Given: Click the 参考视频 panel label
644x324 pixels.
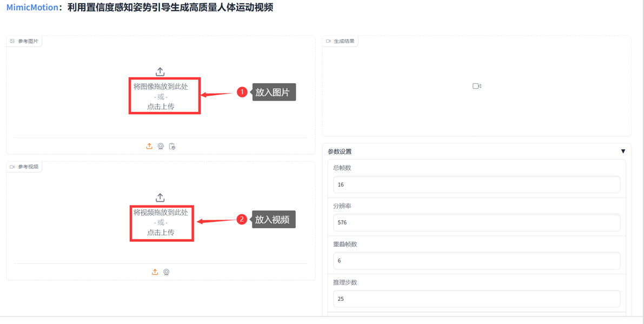Looking at the screenshot, I should (24, 167).
